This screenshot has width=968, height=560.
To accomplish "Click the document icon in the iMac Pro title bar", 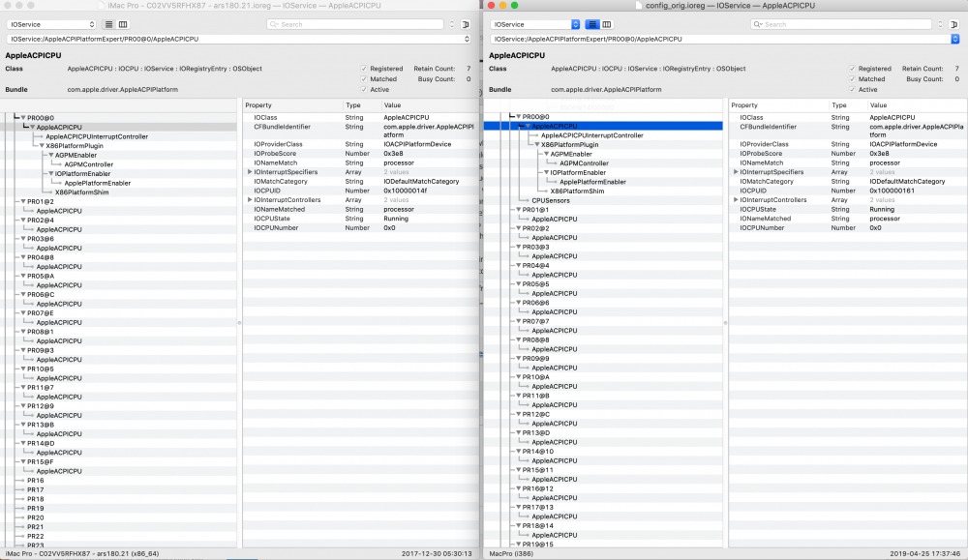I will pos(102,6).
